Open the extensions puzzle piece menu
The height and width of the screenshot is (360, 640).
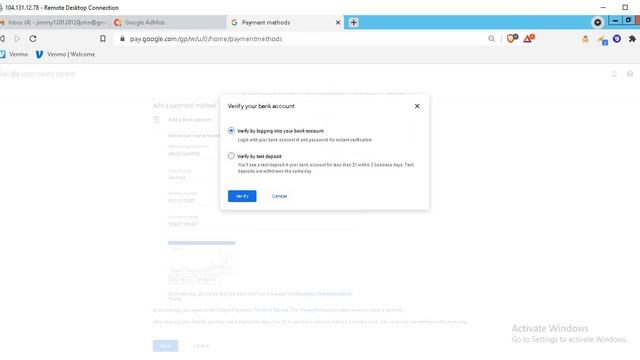pos(632,39)
